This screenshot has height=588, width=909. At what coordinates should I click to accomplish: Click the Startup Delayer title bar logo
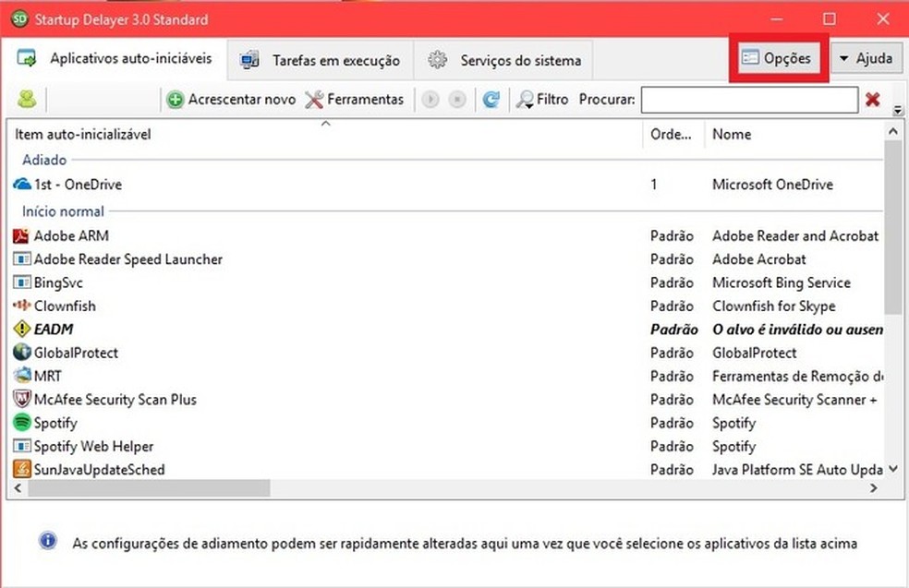click(19, 18)
